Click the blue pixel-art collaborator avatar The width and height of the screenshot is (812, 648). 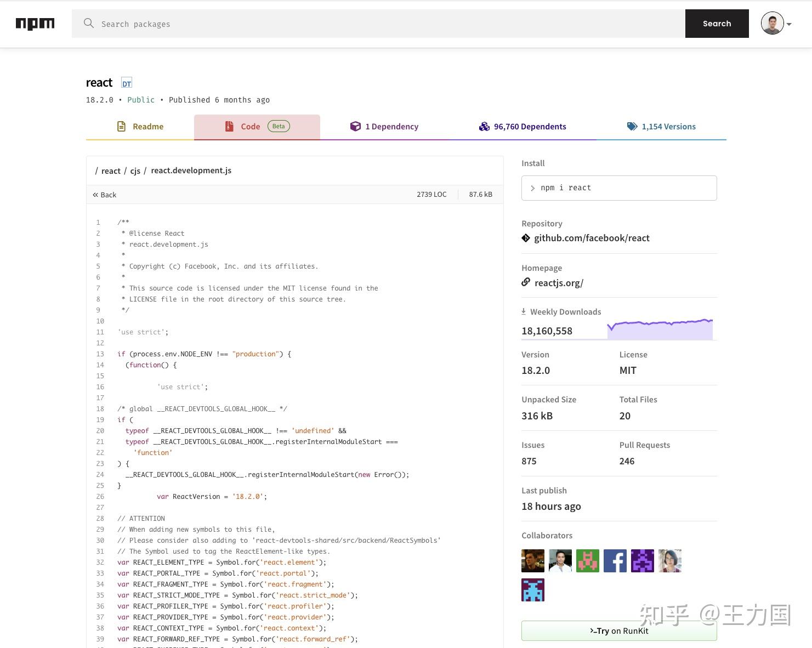click(x=532, y=590)
